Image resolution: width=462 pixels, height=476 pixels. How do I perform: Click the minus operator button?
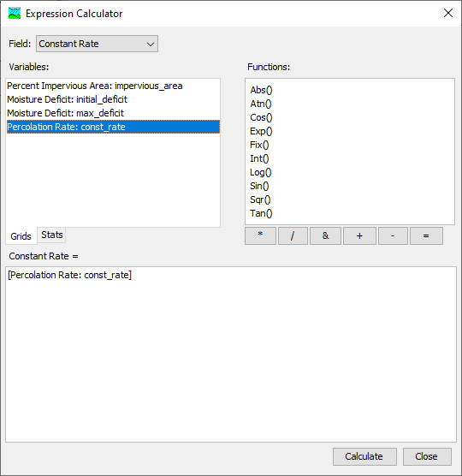pos(393,235)
